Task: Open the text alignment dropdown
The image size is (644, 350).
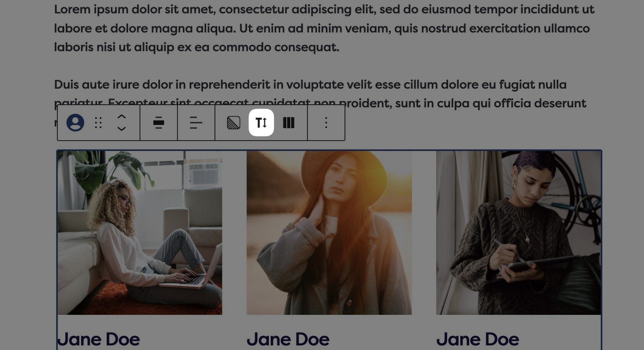Action: 196,123
